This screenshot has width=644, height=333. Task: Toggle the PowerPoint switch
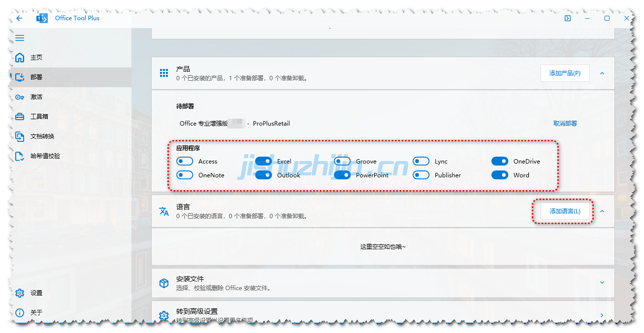[342, 175]
